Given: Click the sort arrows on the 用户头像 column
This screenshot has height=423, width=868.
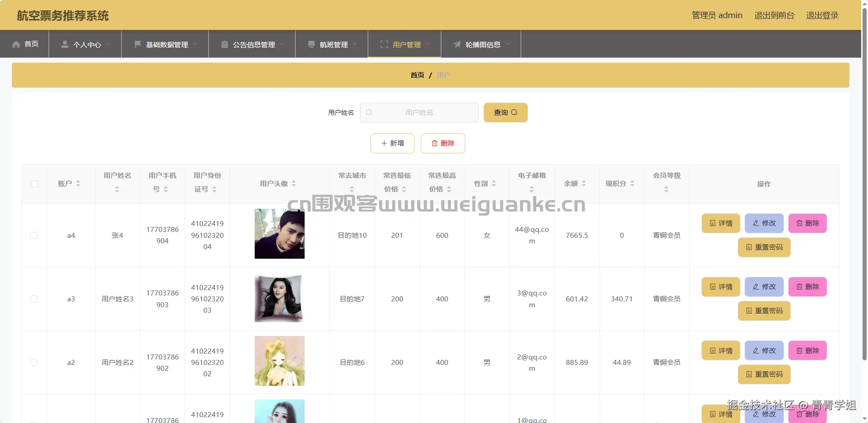Looking at the screenshot, I should pos(294,183).
